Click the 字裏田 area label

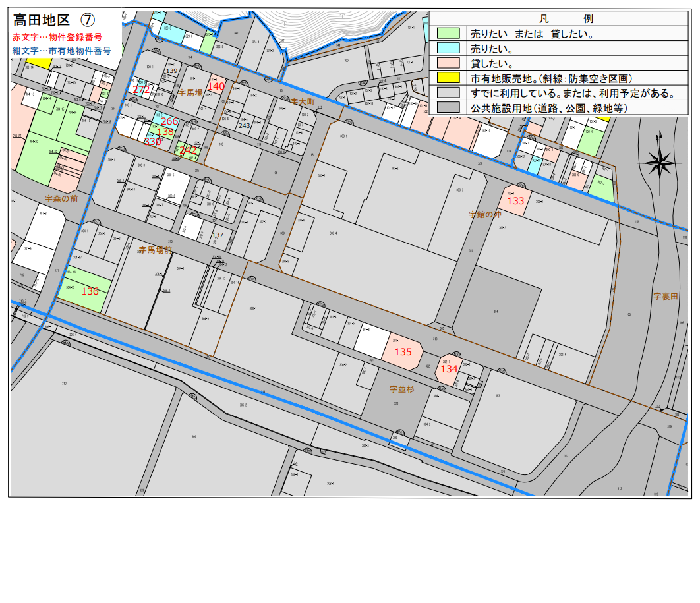666,297
